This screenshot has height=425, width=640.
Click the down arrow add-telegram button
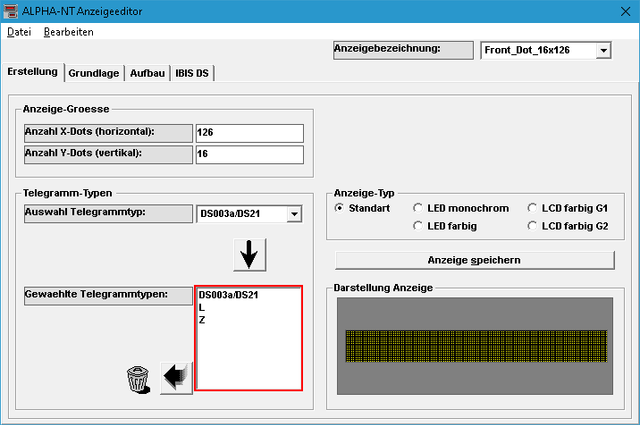(x=249, y=255)
